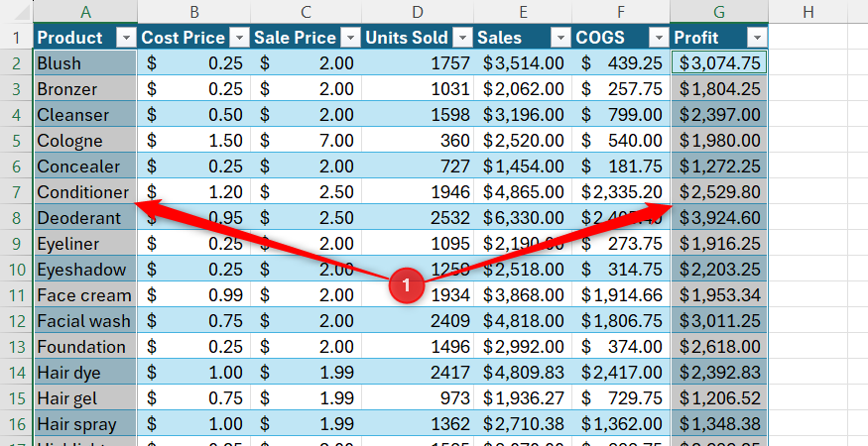Click the $1,936.27 sales cell
The image size is (868, 446).
click(523, 397)
